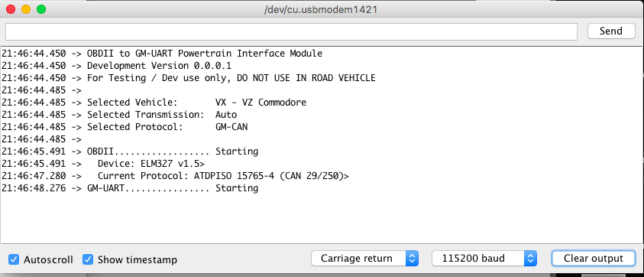Click the Development Version 0.0.0.1 line

click(117, 66)
